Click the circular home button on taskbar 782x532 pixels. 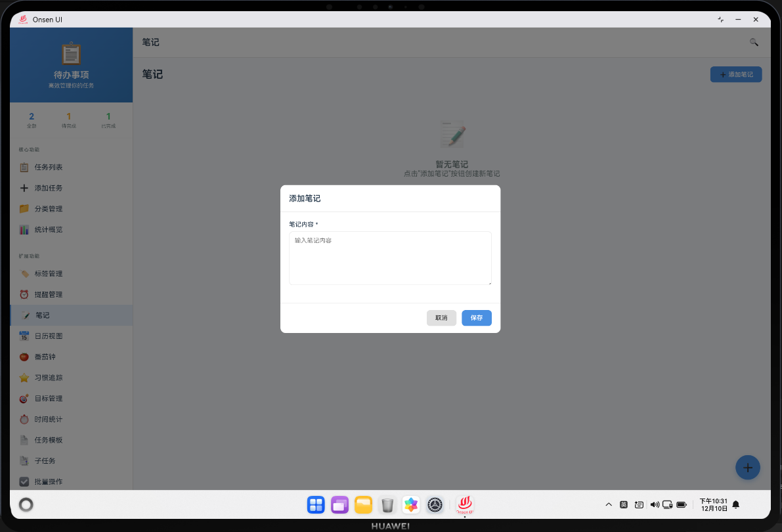[x=26, y=504]
